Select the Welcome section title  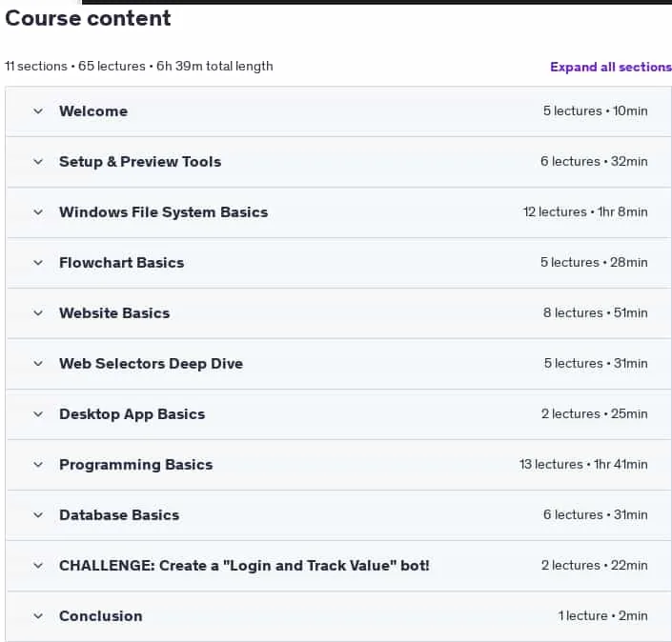[93, 111]
